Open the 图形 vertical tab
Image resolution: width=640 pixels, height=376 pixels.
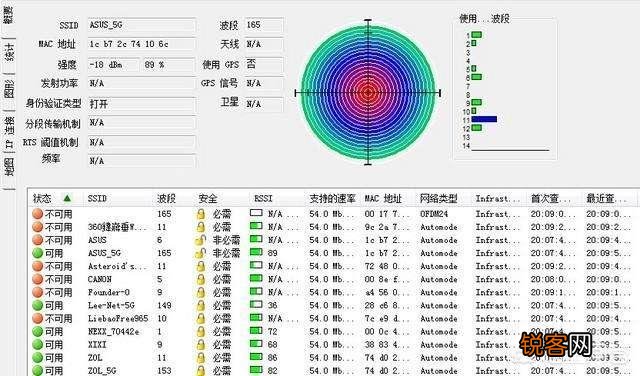click(9, 89)
